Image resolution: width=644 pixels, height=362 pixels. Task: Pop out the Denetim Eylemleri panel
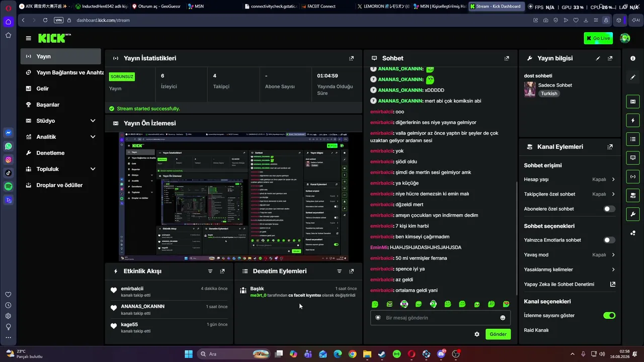click(351, 271)
